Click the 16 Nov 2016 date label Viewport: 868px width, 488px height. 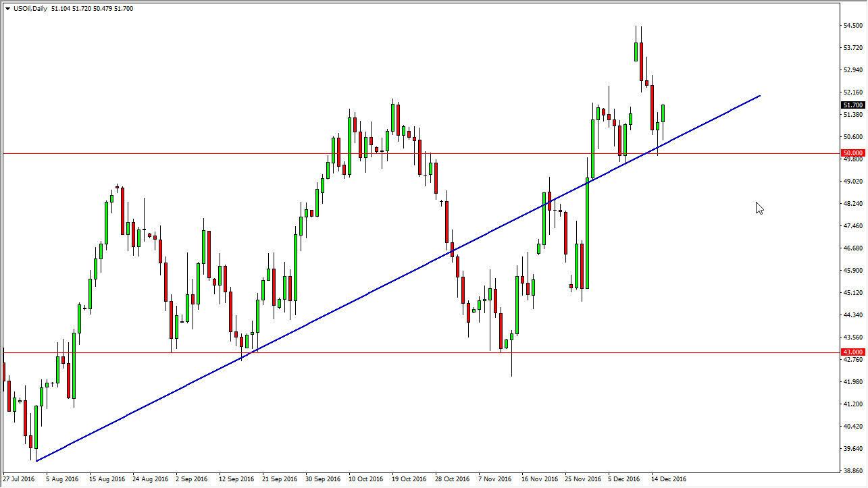coord(538,479)
